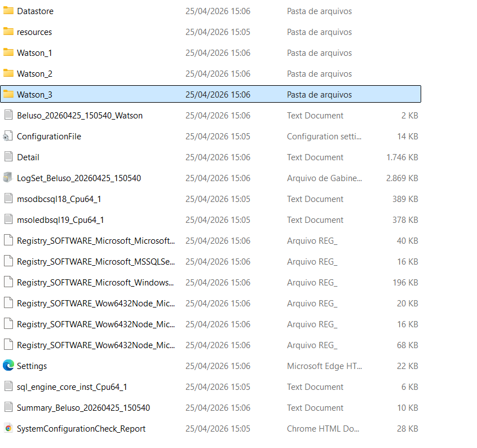Click the resources folder icon
This screenshot has height=448, width=477.
(x=8, y=32)
